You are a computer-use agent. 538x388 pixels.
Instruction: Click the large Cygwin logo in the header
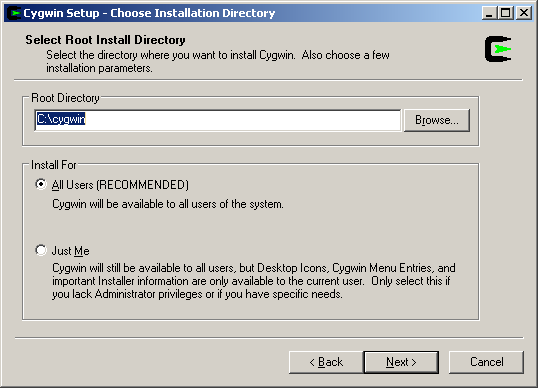click(498, 49)
